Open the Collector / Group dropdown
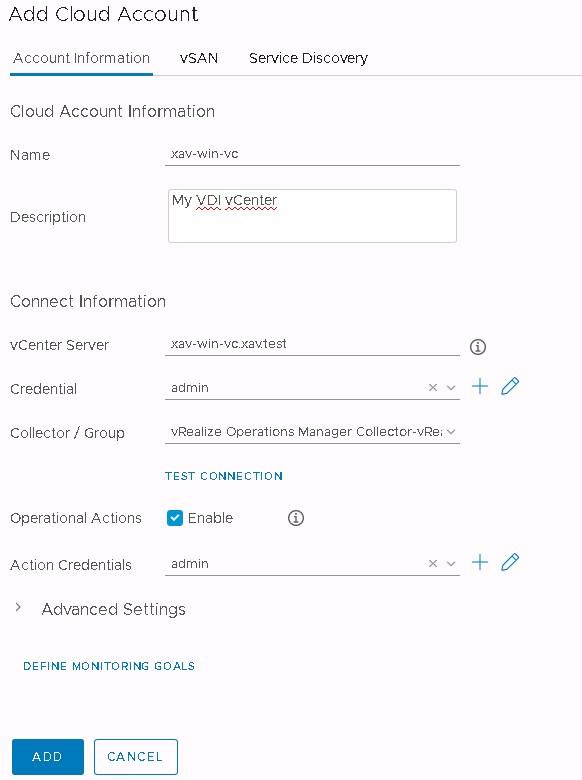This screenshot has width=582, height=780. 312,432
